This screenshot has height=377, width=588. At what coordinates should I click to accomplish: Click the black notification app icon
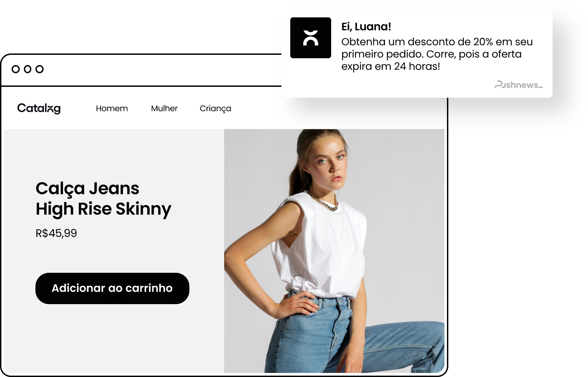(x=310, y=38)
